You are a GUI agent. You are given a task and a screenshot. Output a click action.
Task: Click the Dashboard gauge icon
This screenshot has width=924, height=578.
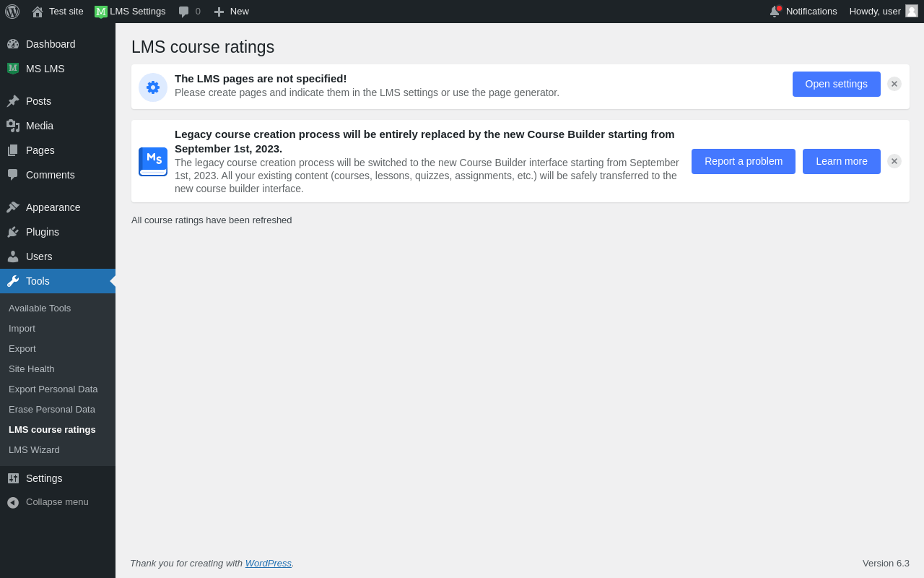[13, 44]
